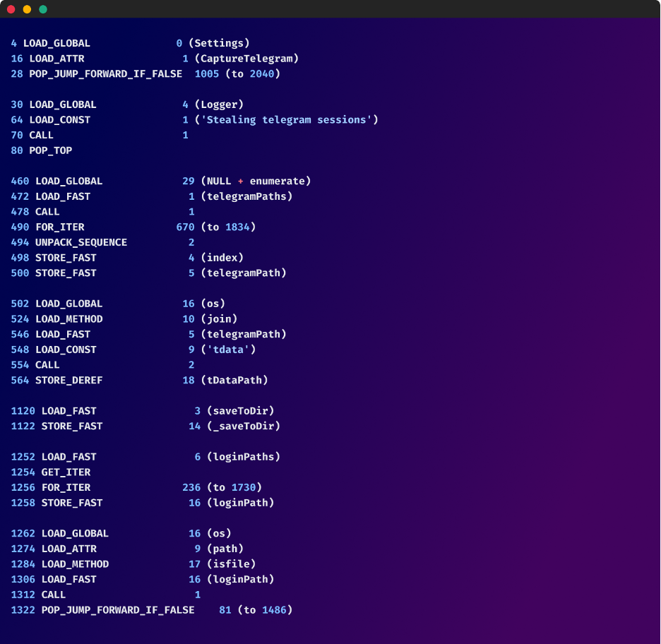Click the yellow minimize window button

tap(27, 9)
